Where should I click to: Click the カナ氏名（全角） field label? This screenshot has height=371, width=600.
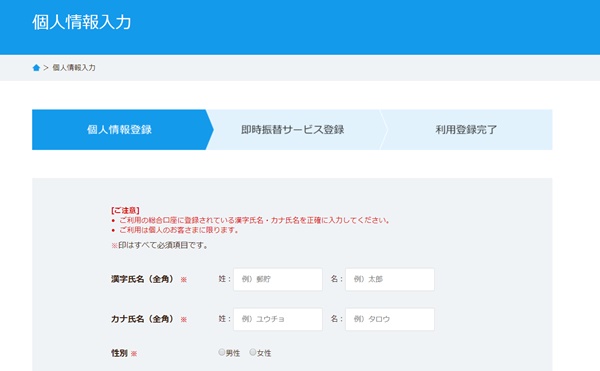click(142, 319)
